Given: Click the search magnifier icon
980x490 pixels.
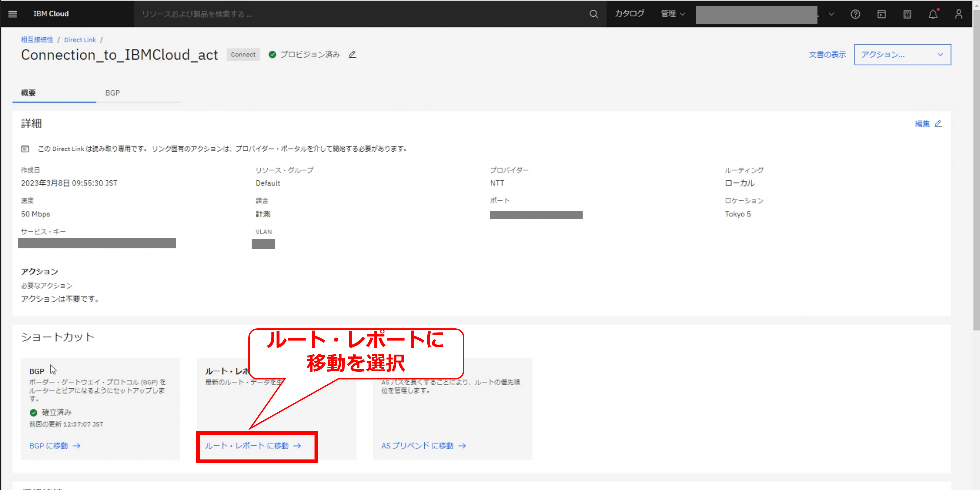Looking at the screenshot, I should pyautogui.click(x=593, y=14).
